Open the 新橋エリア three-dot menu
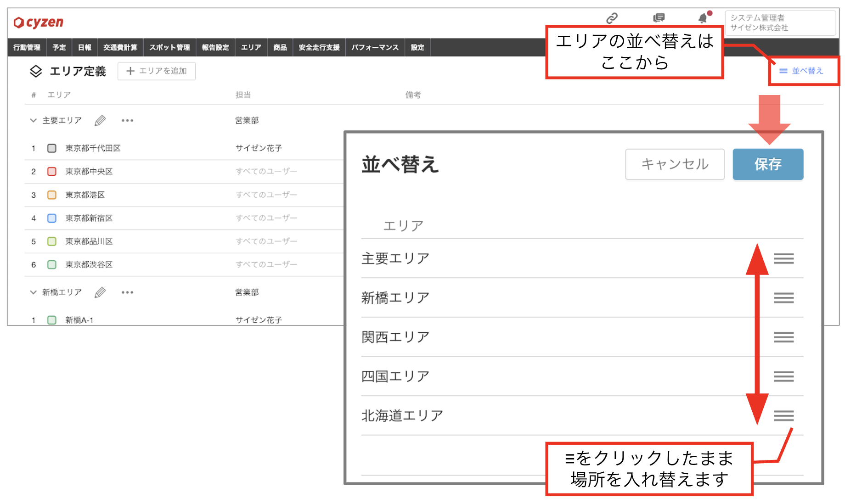This screenshot has height=504, width=845. pos(127,292)
